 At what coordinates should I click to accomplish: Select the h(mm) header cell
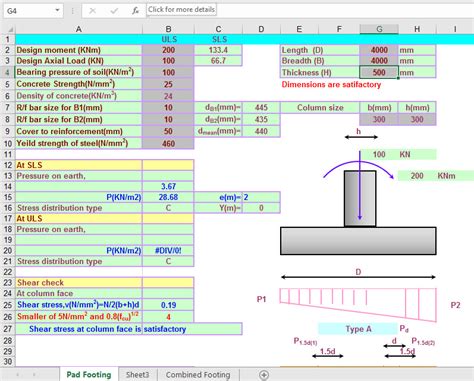click(x=417, y=107)
